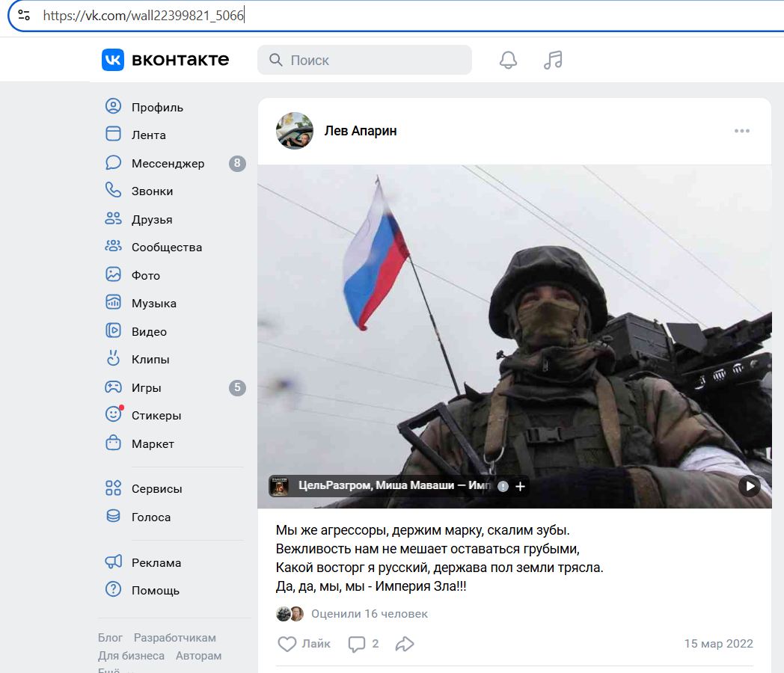Add the attached track with plus icon

[x=521, y=486]
